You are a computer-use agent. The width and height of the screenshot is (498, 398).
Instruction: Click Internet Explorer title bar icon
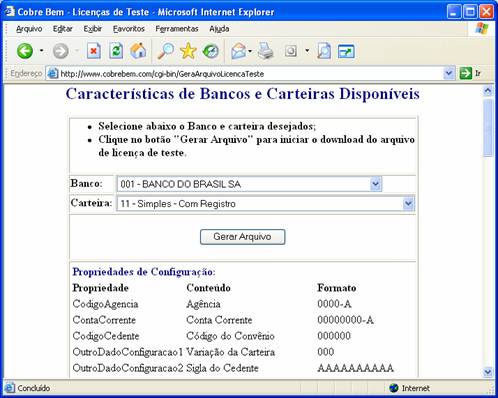(x=10, y=11)
